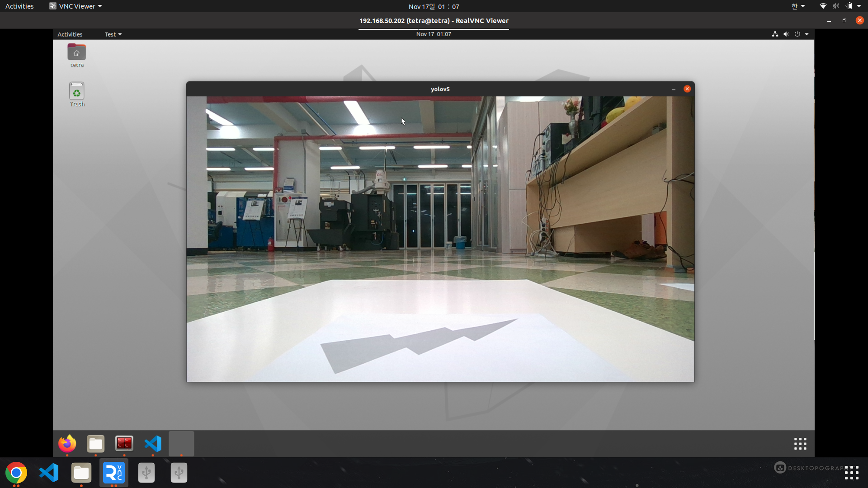The height and width of the screenshot is (488, 868).
Task: Open Firefox in the remote dock
Action: pos(67,444)
